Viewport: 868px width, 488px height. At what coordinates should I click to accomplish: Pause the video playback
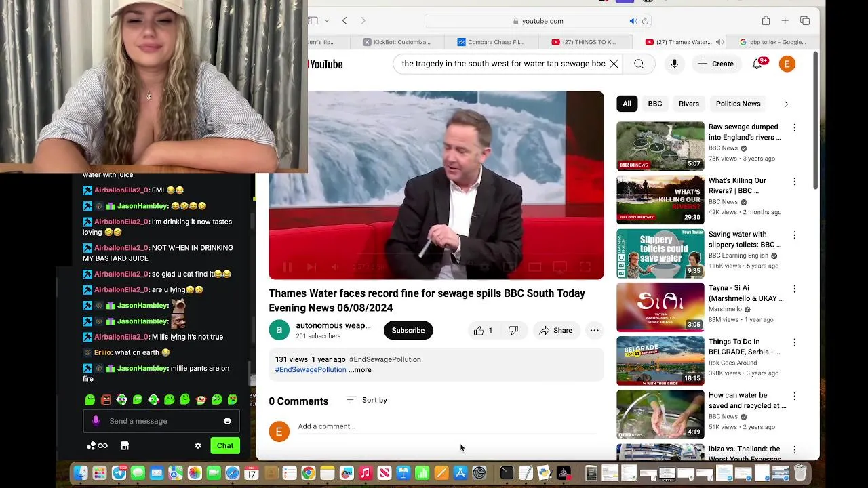point(287,268)
